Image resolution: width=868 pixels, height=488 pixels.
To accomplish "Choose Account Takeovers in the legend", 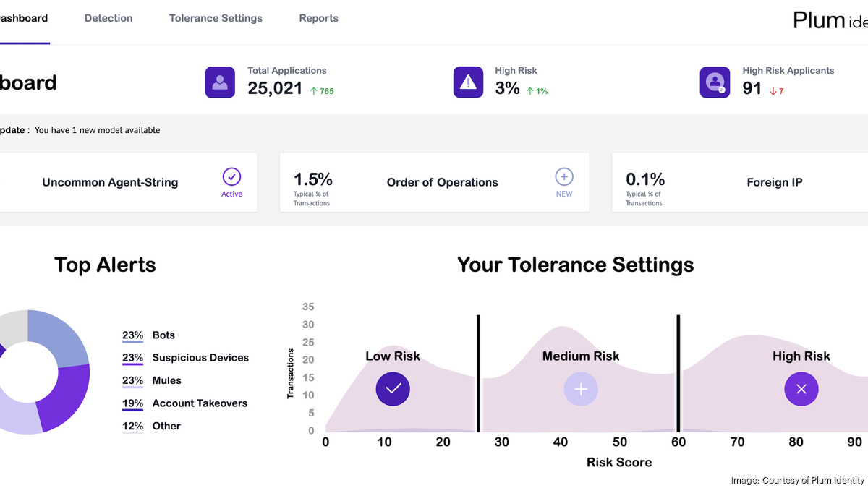I will pyautogui.click(x=199, y=403).
